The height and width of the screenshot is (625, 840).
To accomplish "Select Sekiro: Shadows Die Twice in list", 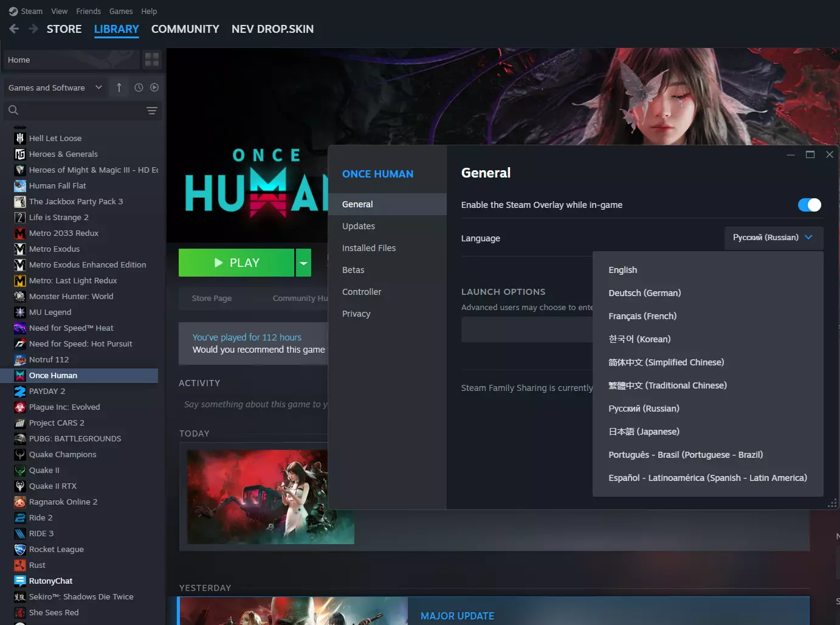I will point(81,596).
